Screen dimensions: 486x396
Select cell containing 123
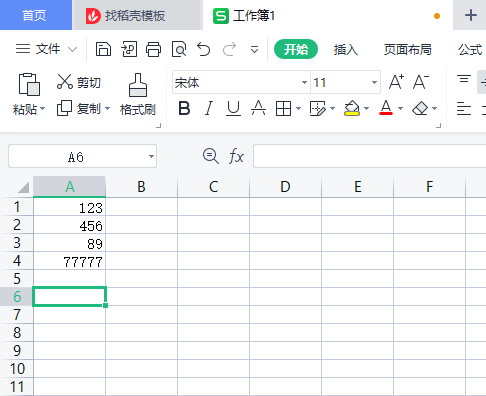click(69, 207)
